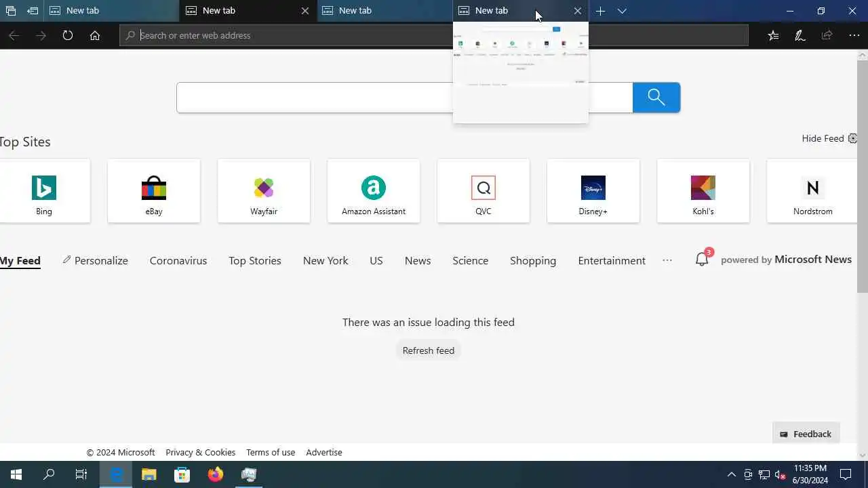868x488 pixels.
Task: Open File Explorer from taskbar
Action: (149, 474)
